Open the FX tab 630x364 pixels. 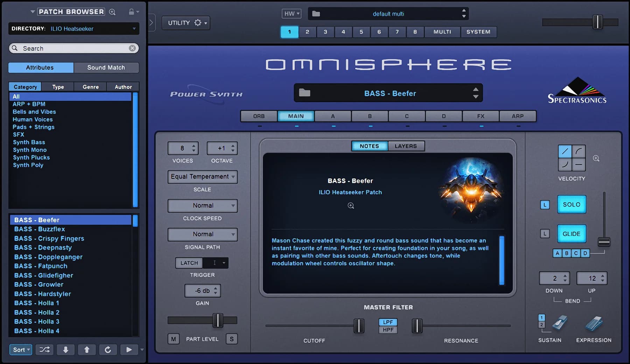(480, 116)
